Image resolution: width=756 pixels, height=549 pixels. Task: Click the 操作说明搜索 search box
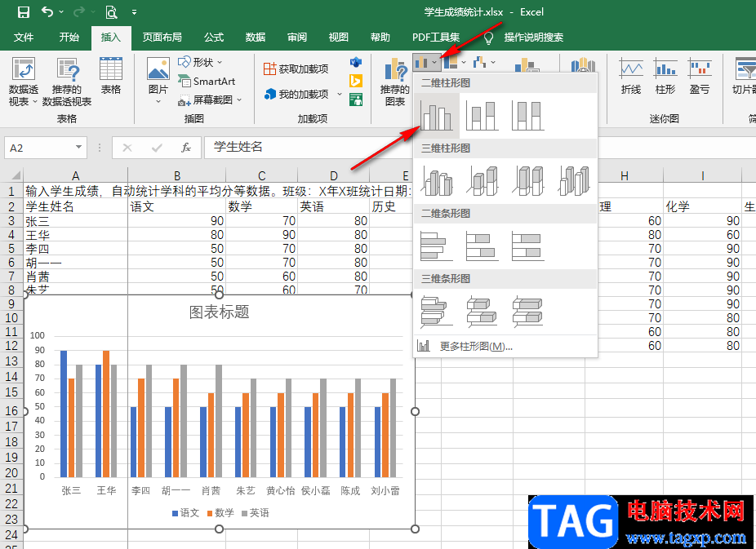(534, 37)
